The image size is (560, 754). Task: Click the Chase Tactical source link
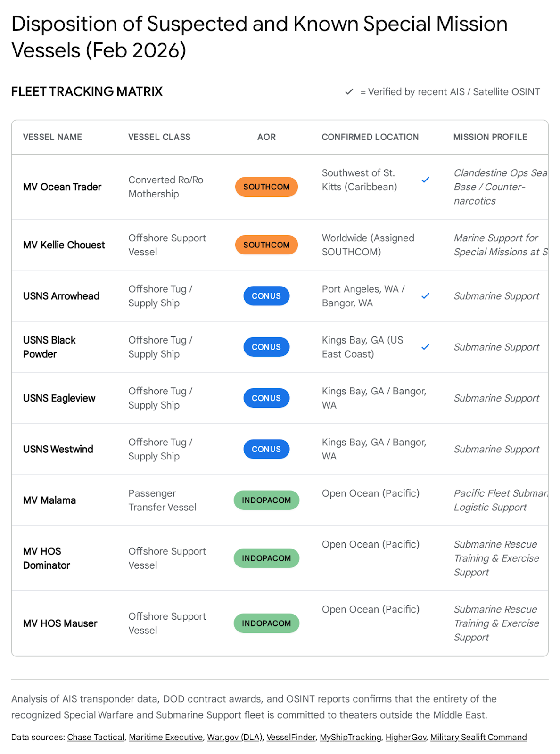tap(96, 737)
